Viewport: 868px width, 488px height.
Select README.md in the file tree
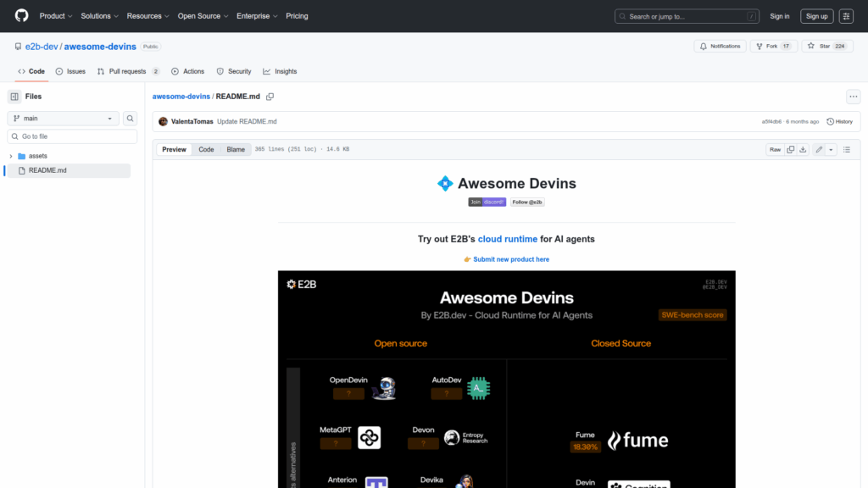[x=70, y=170]
